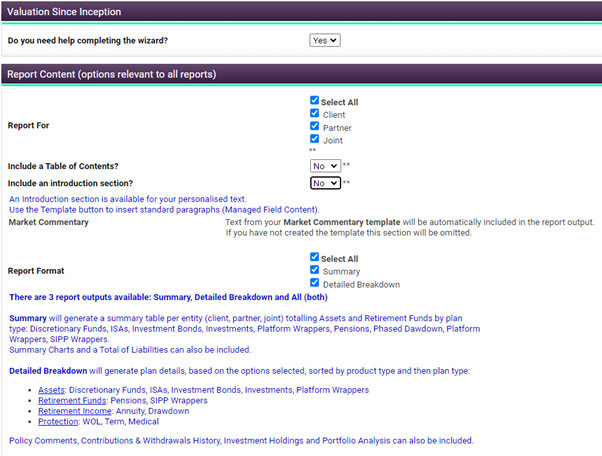Open the wizard help Yes dropdown
The width and height of the screenshot is (602, 456).
pyautogui.click(x=325, y=40)
